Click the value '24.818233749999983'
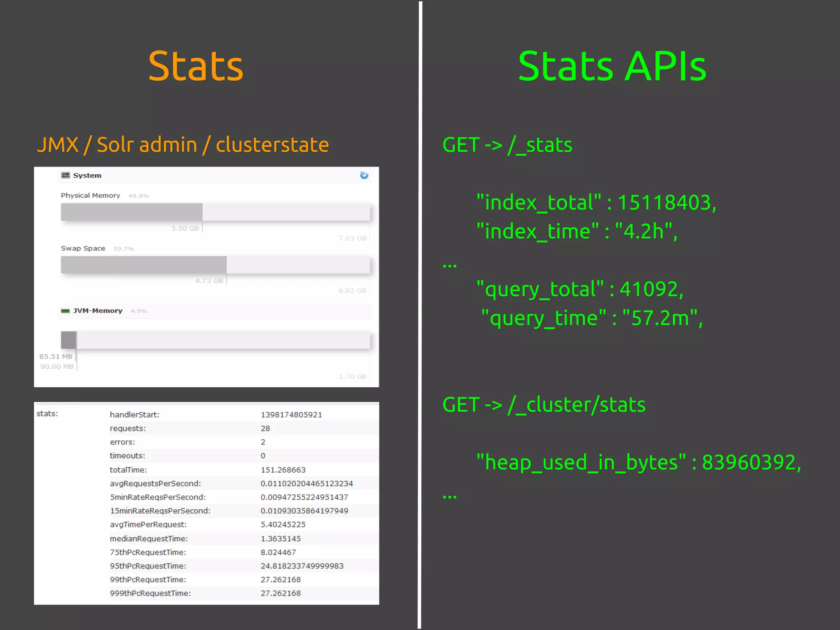840x630 pixels. (302, 566)
